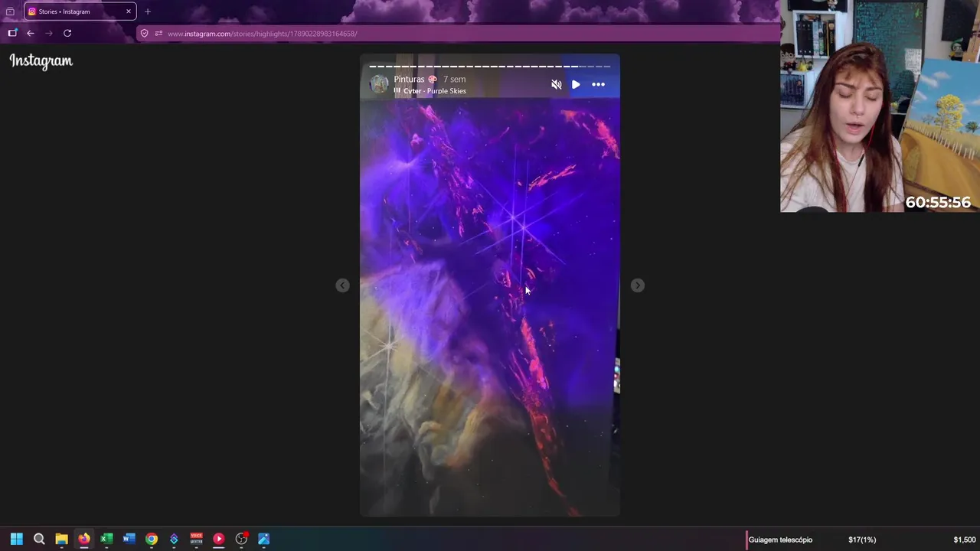Switch to Firefox in the taskbar

point(84,539)
